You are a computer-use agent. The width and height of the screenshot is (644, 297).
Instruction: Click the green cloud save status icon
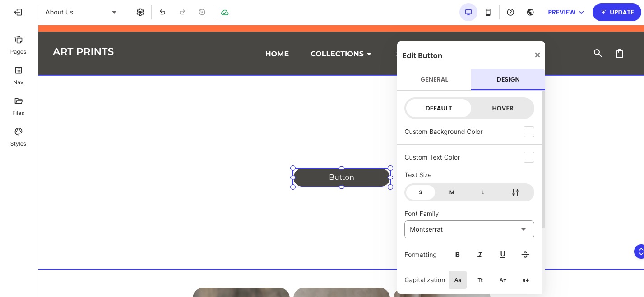pos(225,12)
